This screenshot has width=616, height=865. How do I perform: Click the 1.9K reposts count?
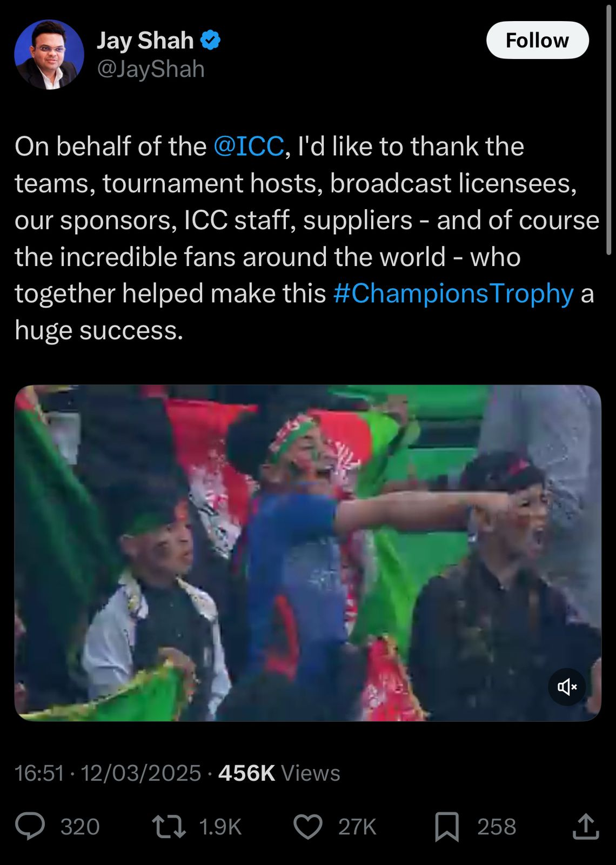coord(220,827)
